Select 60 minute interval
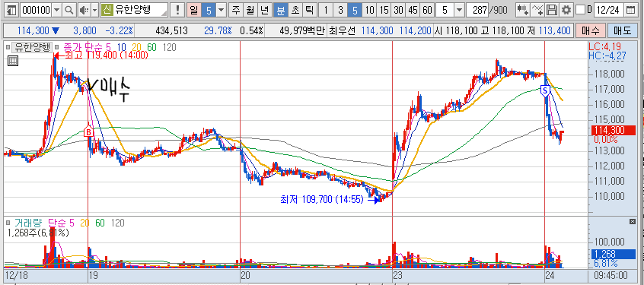644x285 pixels. click(x=427, y=10)
